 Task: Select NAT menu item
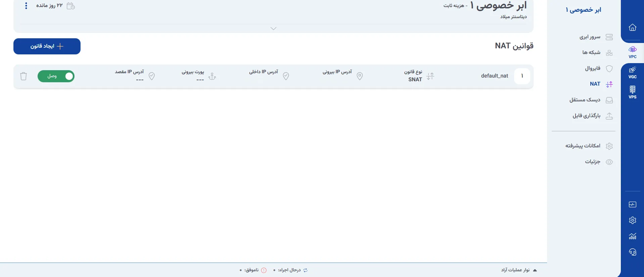coord(601,84)
